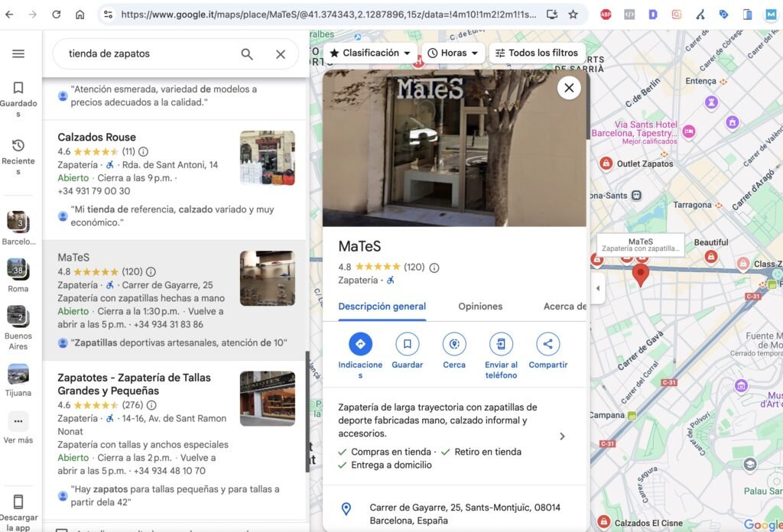This screenshot has width=783, height=532.
Task: Expand the MaTeS description details arrow
Action: pos(562,436)
